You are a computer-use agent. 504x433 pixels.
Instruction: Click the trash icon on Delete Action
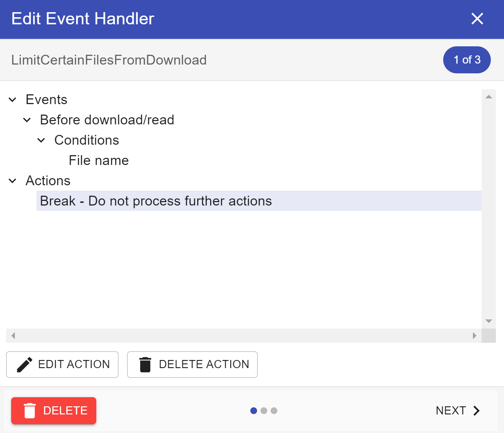[x=145, y=364]
